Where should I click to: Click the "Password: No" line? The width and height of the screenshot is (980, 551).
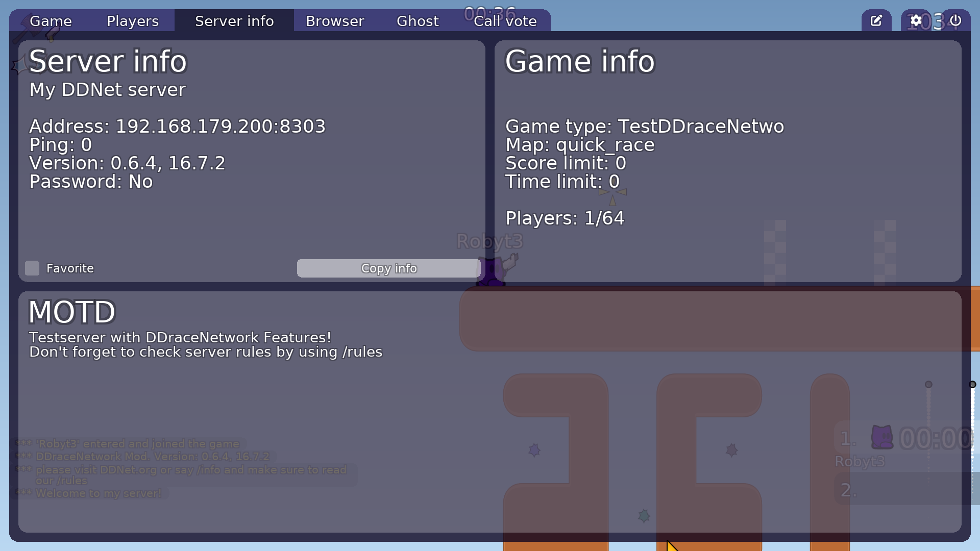click(x=91, y=182)
